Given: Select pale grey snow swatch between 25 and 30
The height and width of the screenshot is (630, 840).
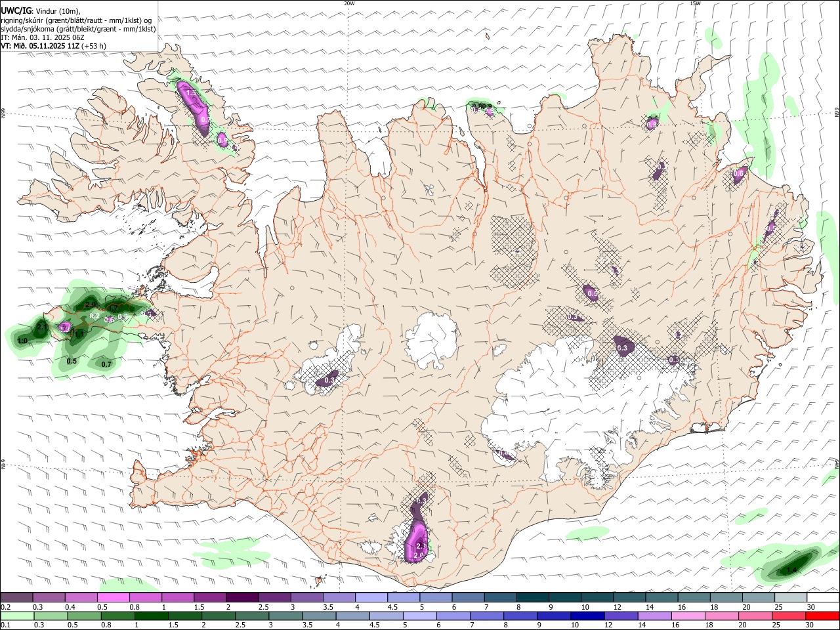Looking at the screenshot, I should tap(791, 597).
